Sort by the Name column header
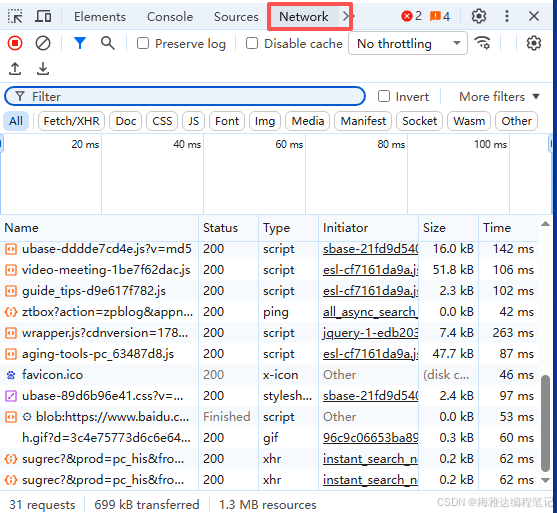Screen dimensions: 557x513 click(x=99, y=228)
